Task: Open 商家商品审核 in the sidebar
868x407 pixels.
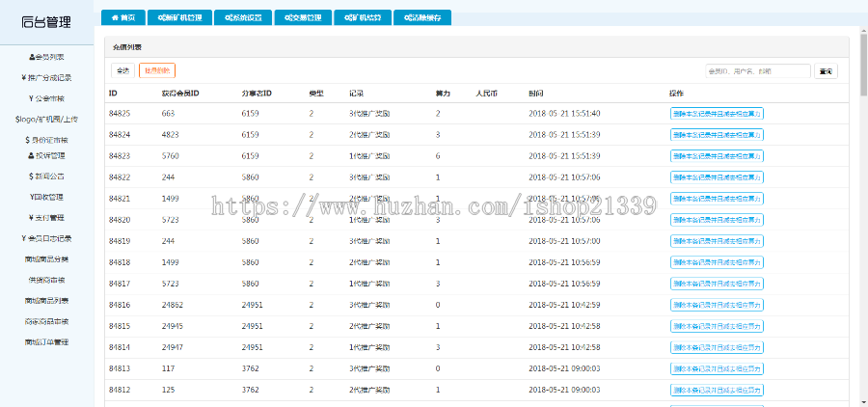Action: (47, 321)
